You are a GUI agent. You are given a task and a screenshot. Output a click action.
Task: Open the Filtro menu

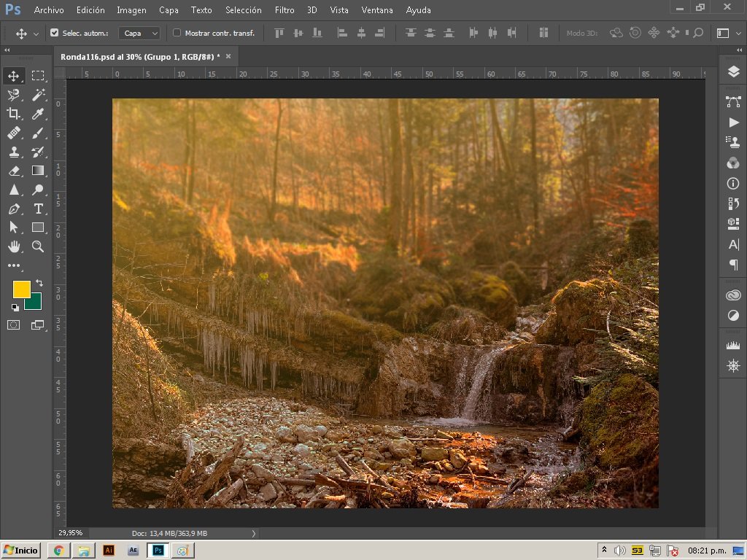pos(285,10)
